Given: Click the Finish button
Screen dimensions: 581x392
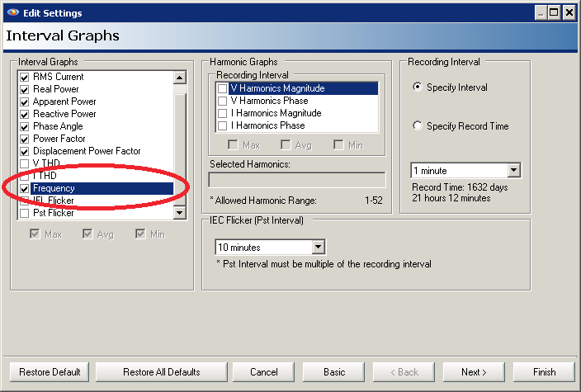Looking at the screenshot, I should [545, 372].
